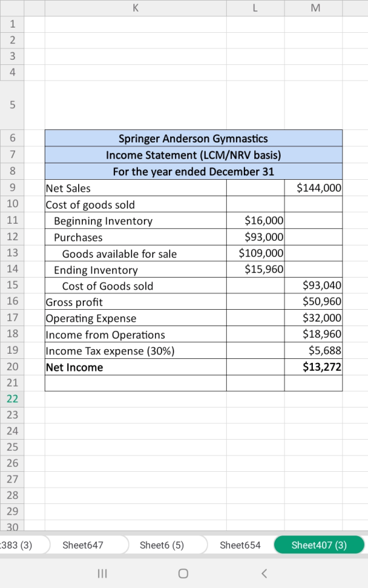
Task: Select Income Tax expense (30%) label
Action: 135,350
